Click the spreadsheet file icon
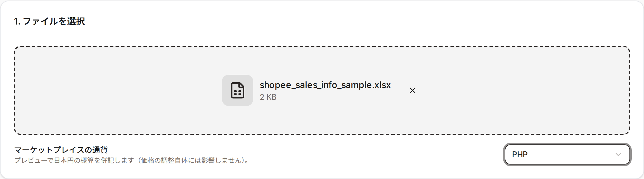The height and width of the screenshot is (179, 644). (x=238, y=90)
